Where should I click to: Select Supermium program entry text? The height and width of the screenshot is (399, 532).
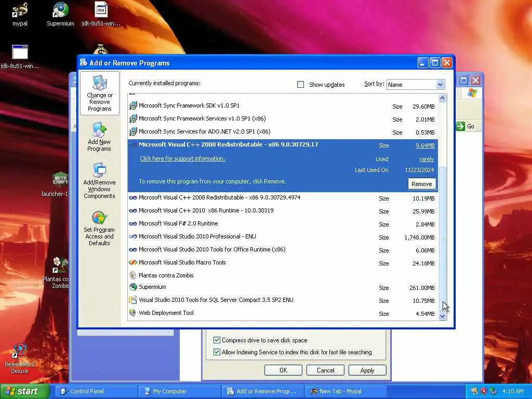pos(152,287)
